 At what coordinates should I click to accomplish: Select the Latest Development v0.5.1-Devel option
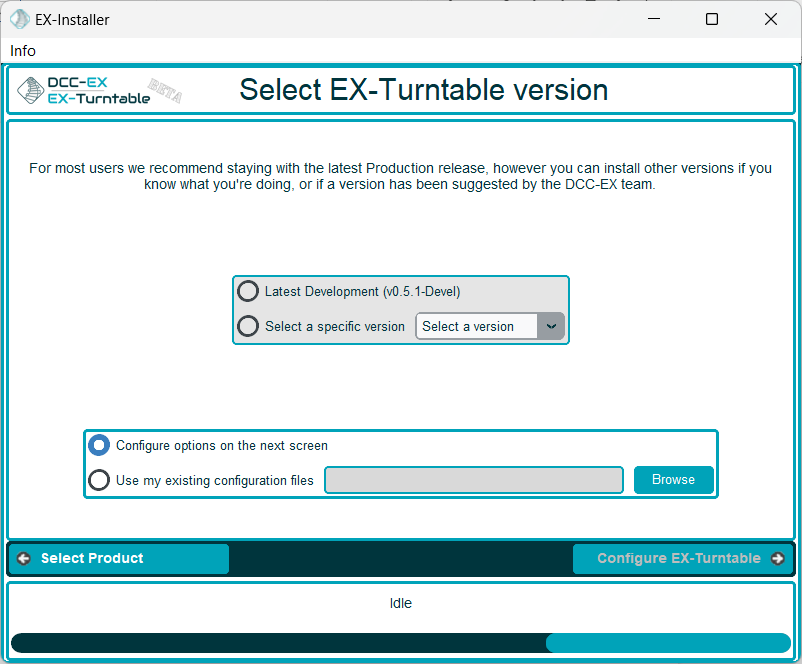pyautogui.click(x=248, y=292)
